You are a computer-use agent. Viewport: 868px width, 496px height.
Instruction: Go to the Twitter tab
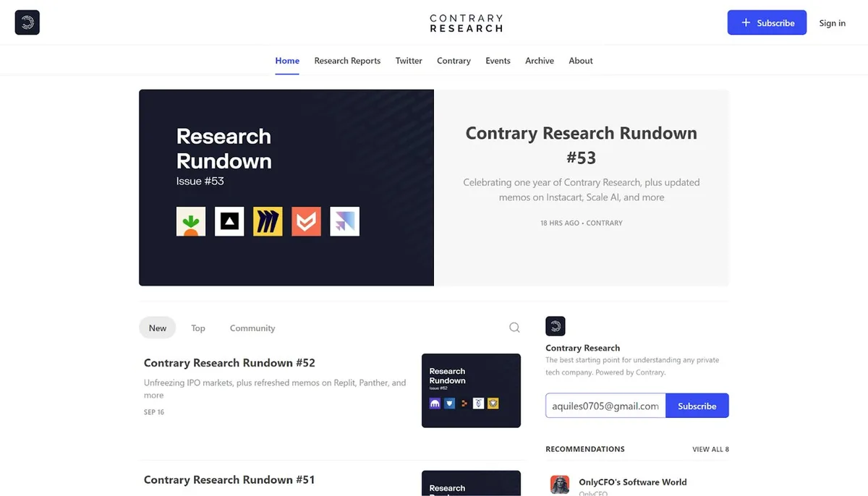point(409,61)
